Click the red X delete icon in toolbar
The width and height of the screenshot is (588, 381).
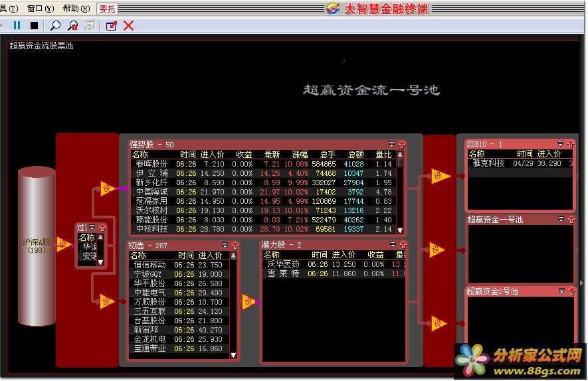click(x=129, y=25)
